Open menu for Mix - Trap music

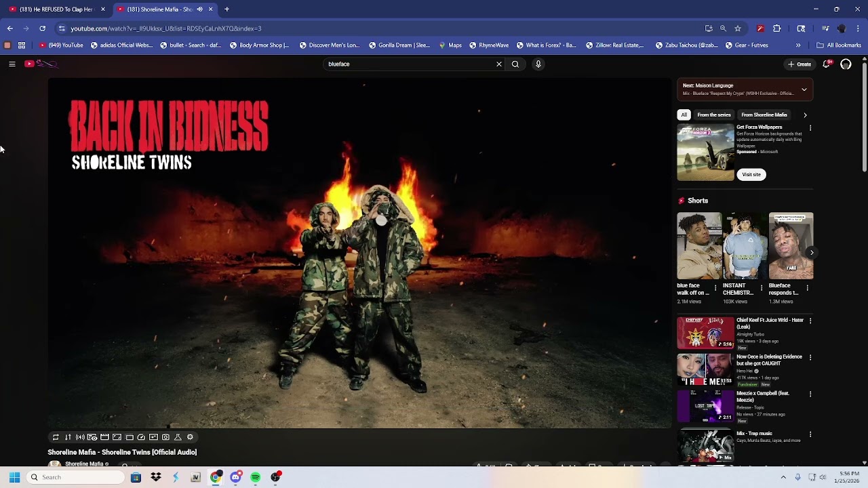coord(810,434)
